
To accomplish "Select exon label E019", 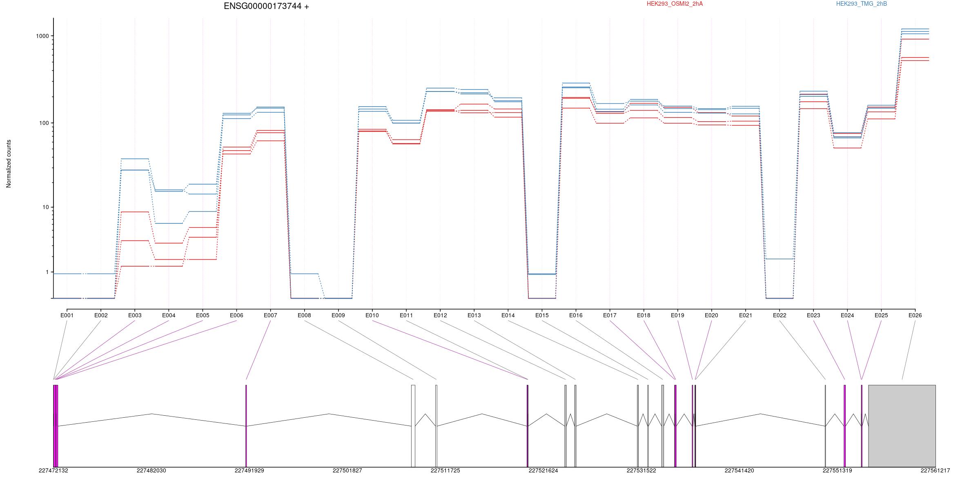I will tap(677, 315).
